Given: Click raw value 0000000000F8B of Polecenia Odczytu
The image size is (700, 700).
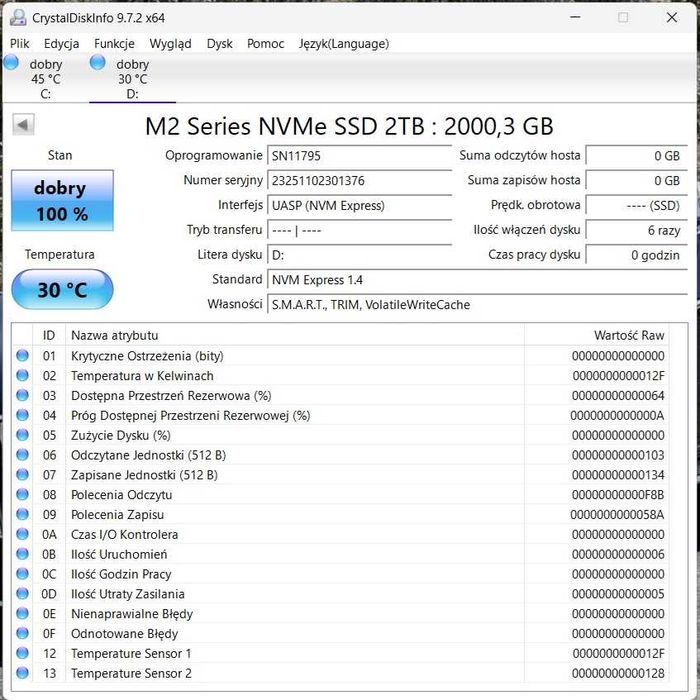Looking at the screenshot, I should tap(618, 495).
